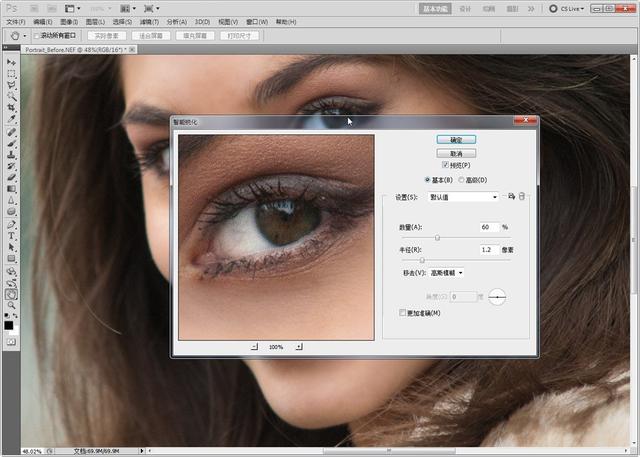
Task: Select the 高级(D) radio button
Action: pyautogui.click(x=461, y=180)
